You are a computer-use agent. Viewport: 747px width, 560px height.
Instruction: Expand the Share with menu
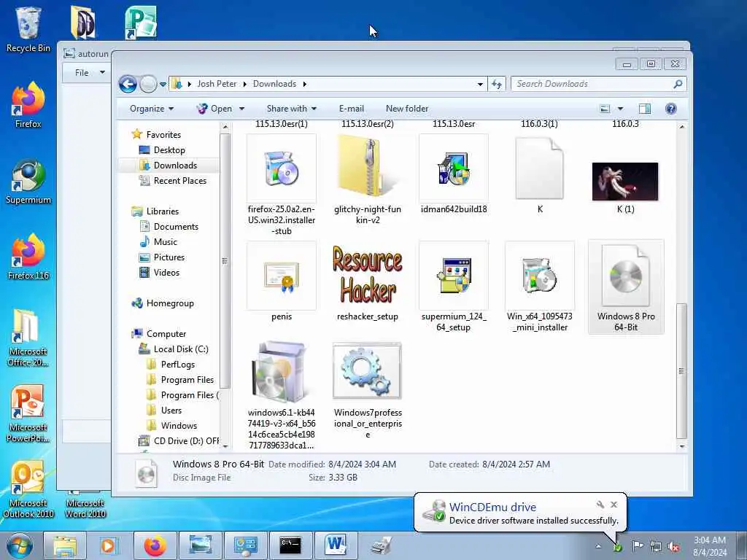[292, 109]
